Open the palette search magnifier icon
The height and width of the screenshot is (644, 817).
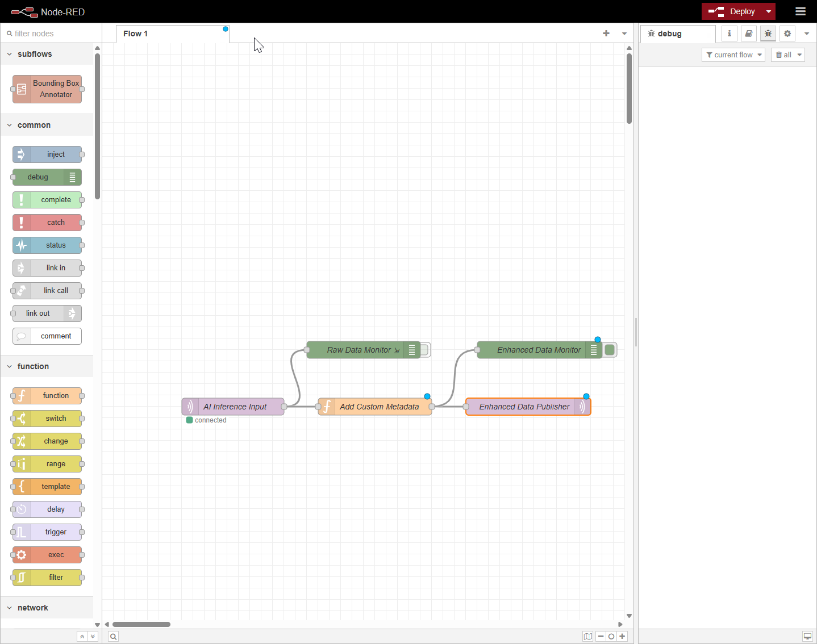(x=113, y=636)
